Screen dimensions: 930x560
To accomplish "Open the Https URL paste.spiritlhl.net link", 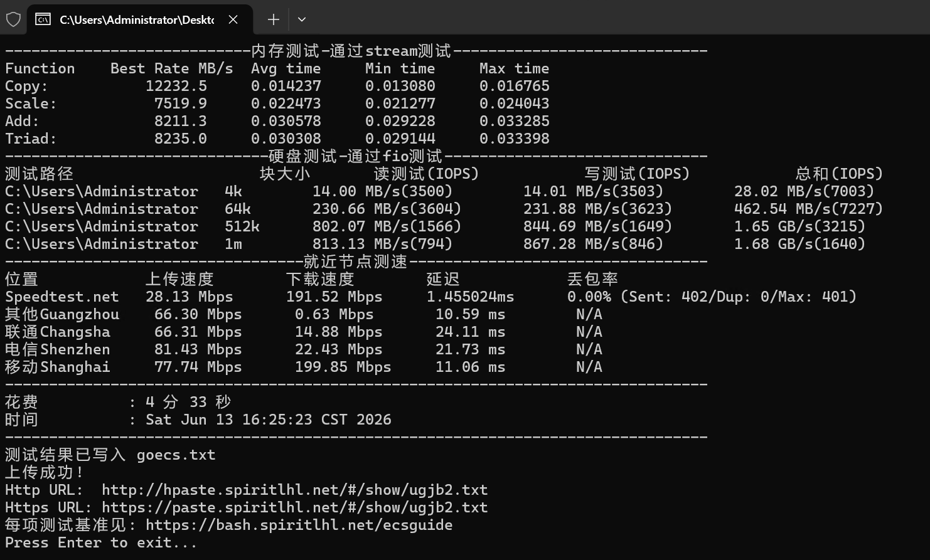I will click(x=294, y=507).
